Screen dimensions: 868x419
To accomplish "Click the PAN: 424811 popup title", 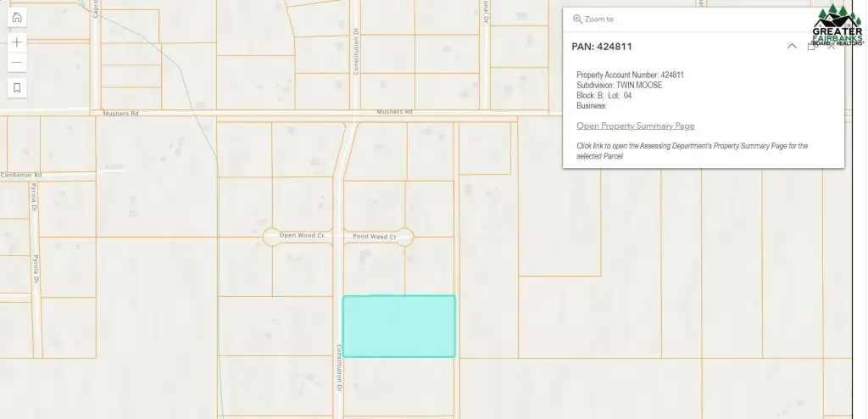I will 602,47.
